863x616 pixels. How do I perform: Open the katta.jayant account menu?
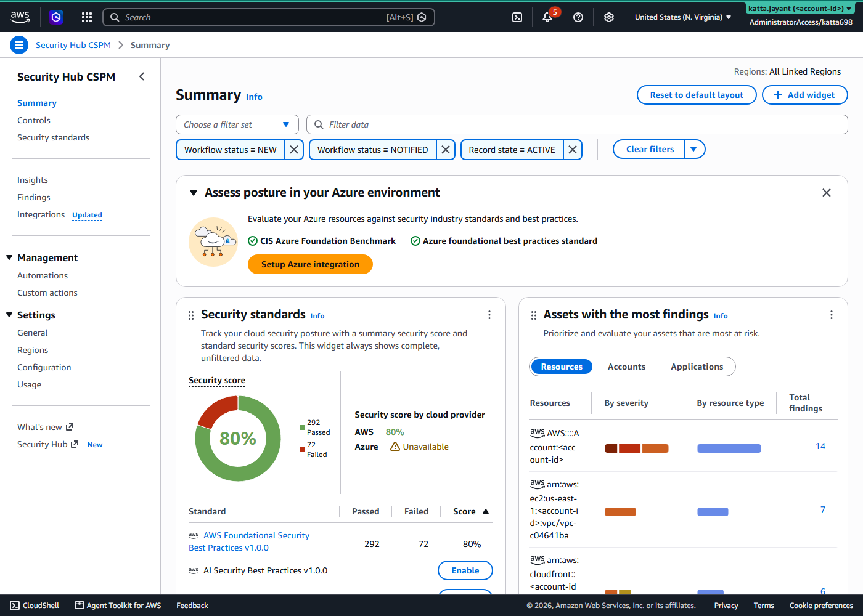click(801, 9)
